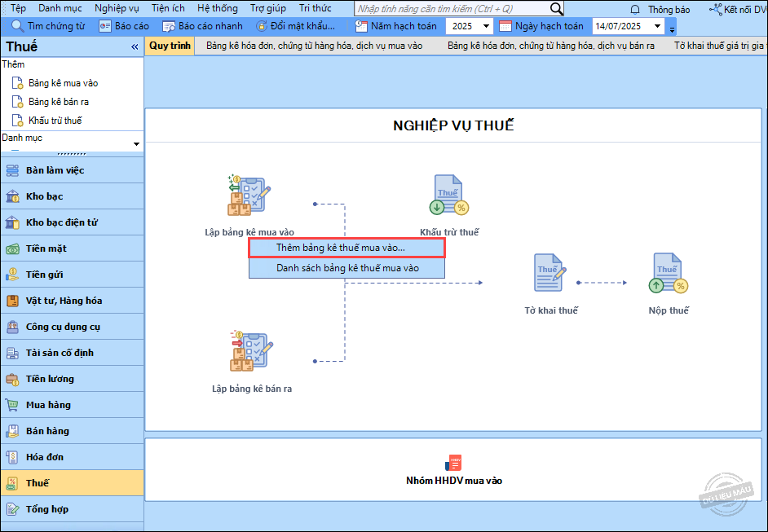Select the Thuế module in sidebar
Image resolution: width=768 pixels, height=532 pixels.
pyautogui.click(x=72, y=483)
